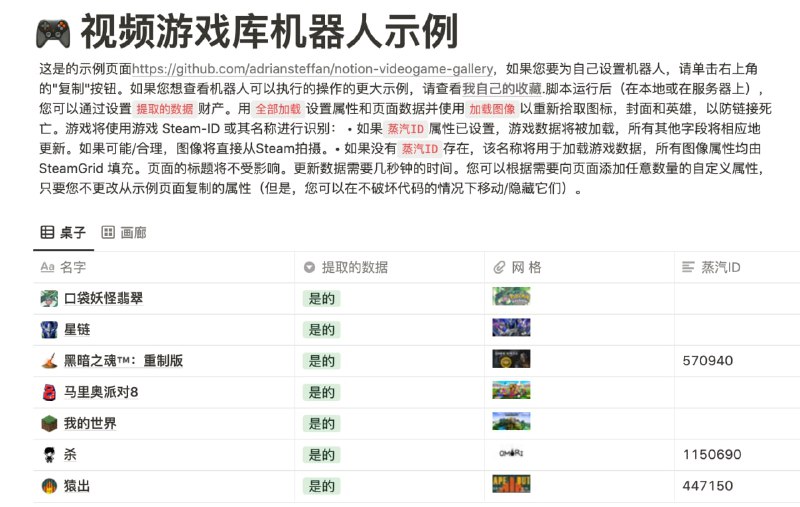The width and height of the screenshot is (800, 507).
Task: Click the 星链 page icon
Action: coord(49,329)
